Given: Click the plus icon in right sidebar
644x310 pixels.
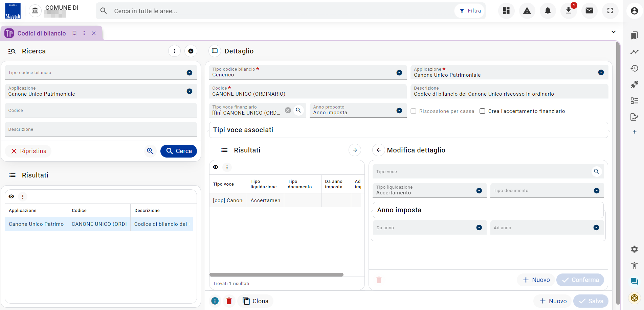Looking at the screenshot, I should 635,132.
